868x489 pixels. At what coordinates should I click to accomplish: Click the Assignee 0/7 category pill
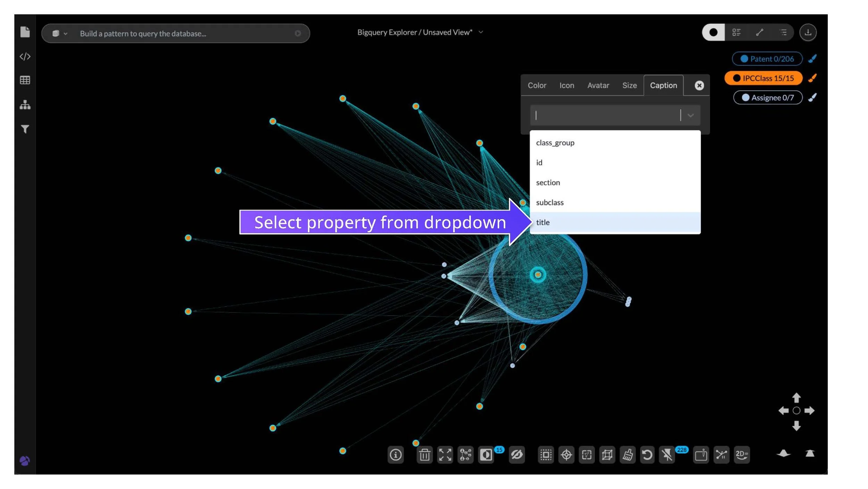[768, 98]
